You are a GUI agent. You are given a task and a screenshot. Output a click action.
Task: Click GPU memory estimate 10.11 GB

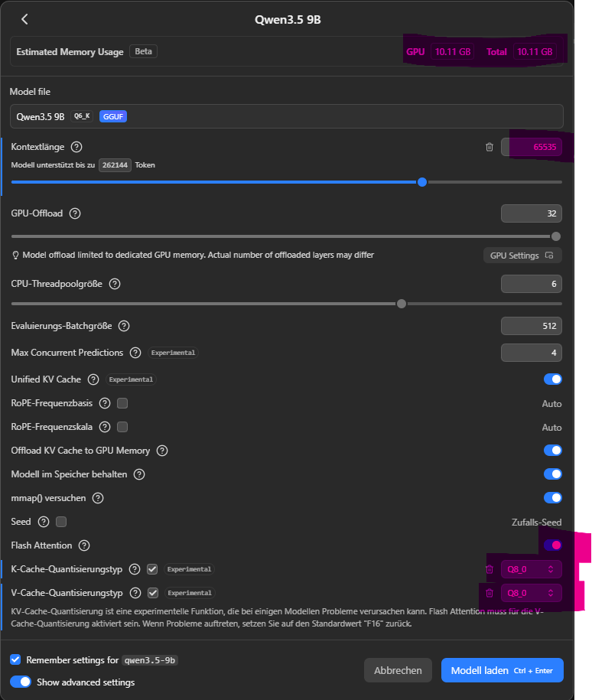click(453, 52)
